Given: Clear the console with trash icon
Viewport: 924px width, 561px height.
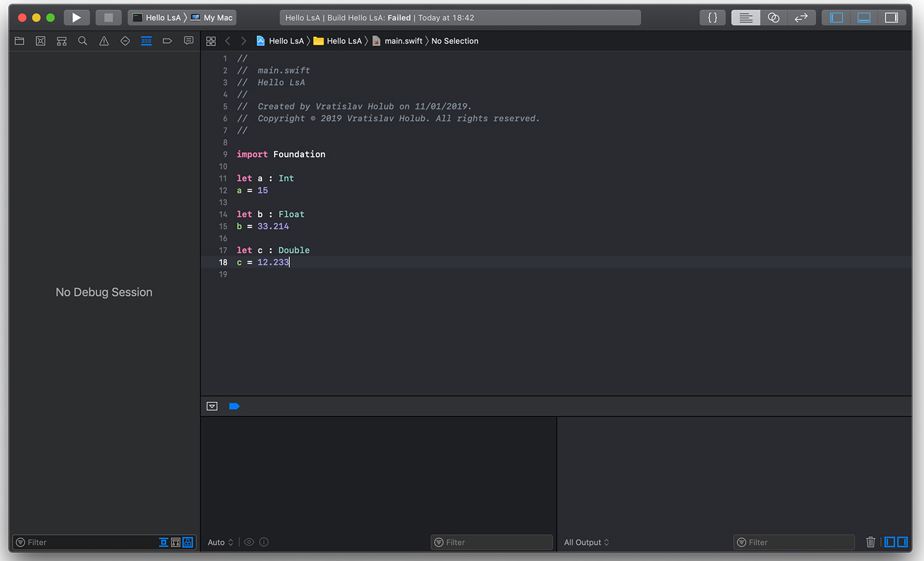Looking at the screenshot, I should tap(871, 542).
